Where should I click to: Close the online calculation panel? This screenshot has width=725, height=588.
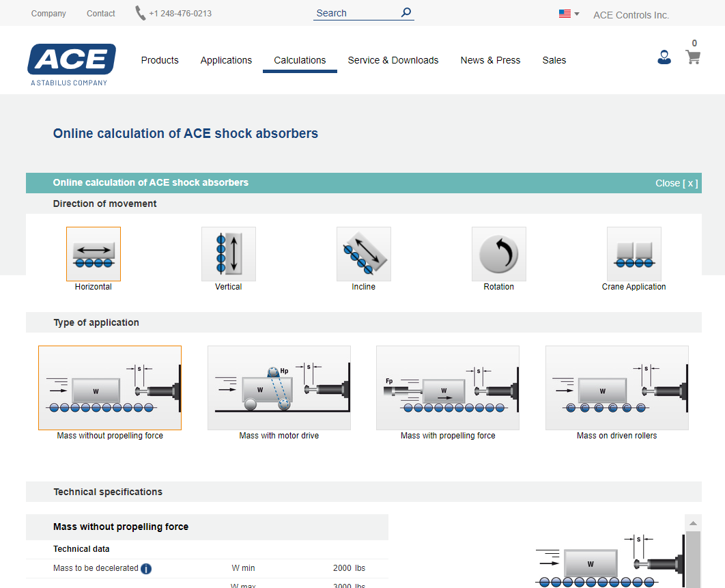677,183
